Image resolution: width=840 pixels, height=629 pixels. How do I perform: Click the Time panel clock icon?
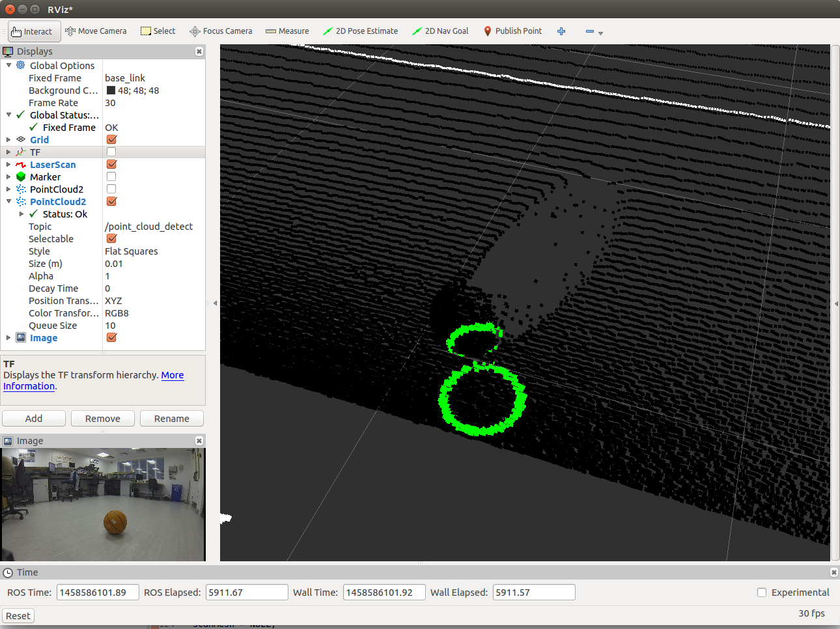coord(8,572)
